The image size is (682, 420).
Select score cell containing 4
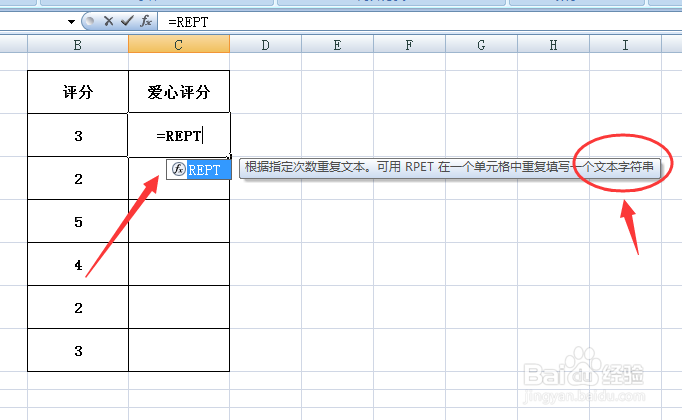(x=78, y=264)
